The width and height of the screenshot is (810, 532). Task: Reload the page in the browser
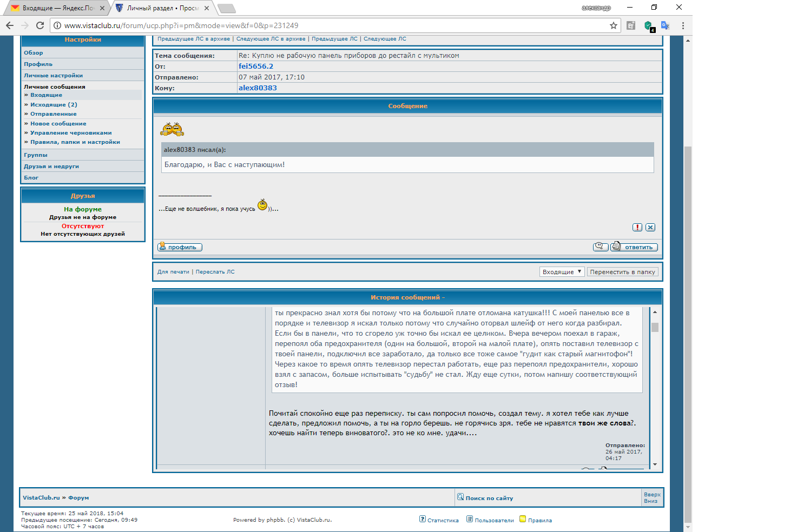[40, 25]
